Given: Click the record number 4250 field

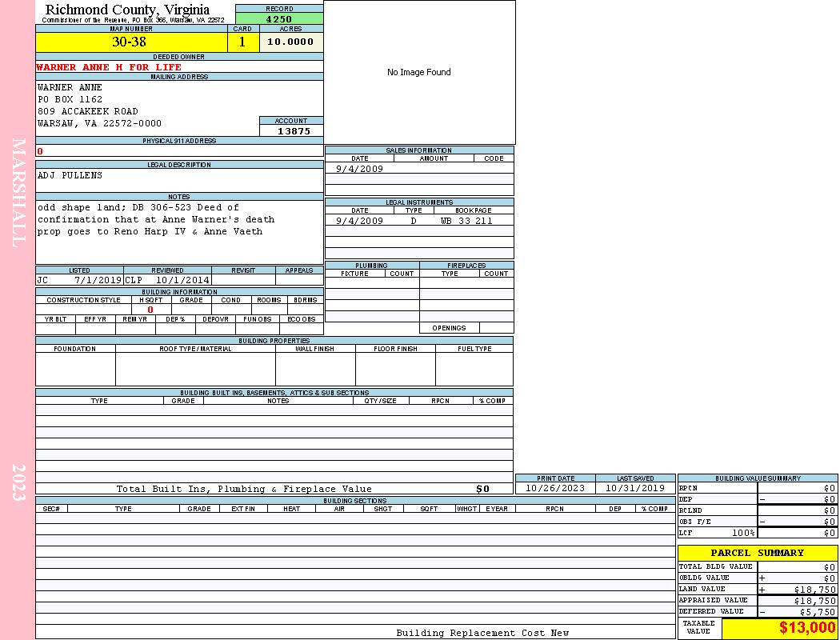Looking at the screenshot, I should 279,18.
